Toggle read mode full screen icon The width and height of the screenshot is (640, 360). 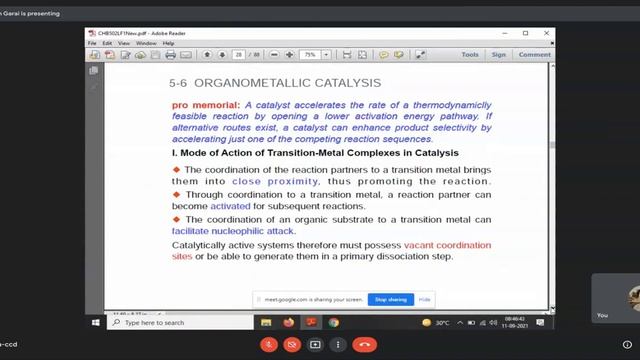(x=420, y=55)
